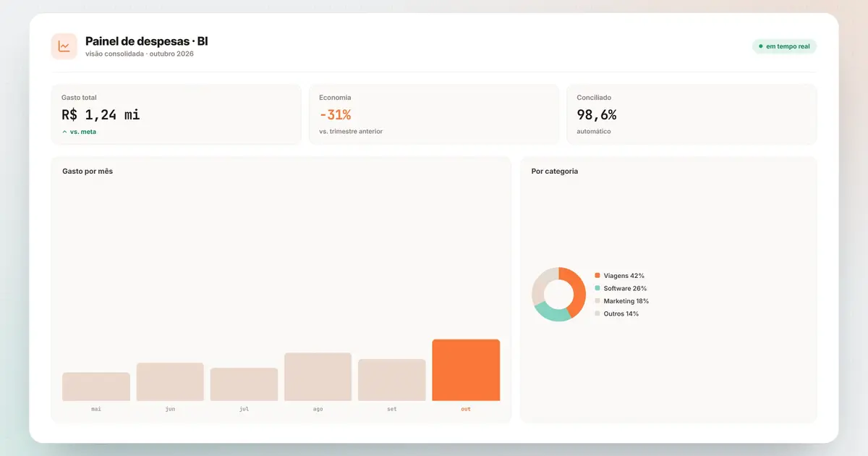Click the 'Por categoria' panel heading
The image size is (868, 456).
click(555, 172)
